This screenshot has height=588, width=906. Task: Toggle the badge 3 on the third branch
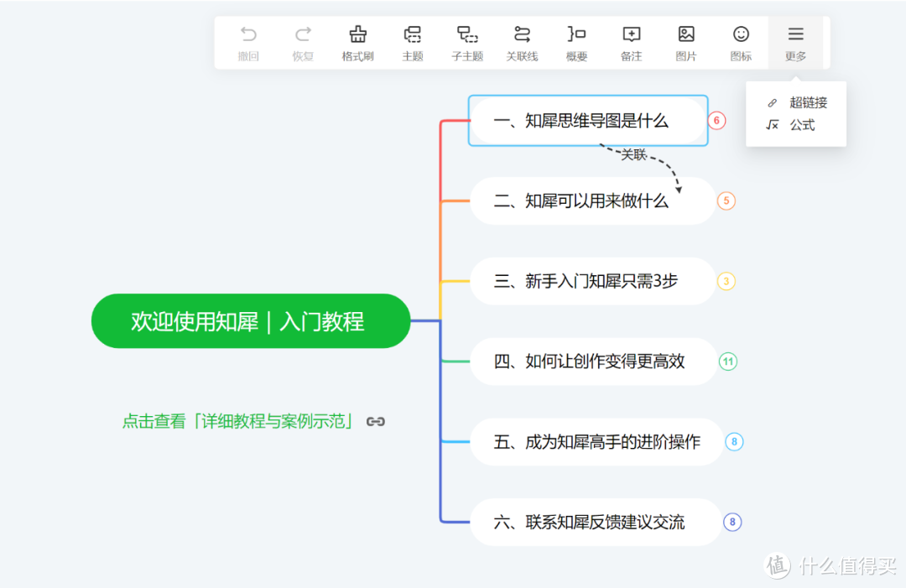[726, 281]
